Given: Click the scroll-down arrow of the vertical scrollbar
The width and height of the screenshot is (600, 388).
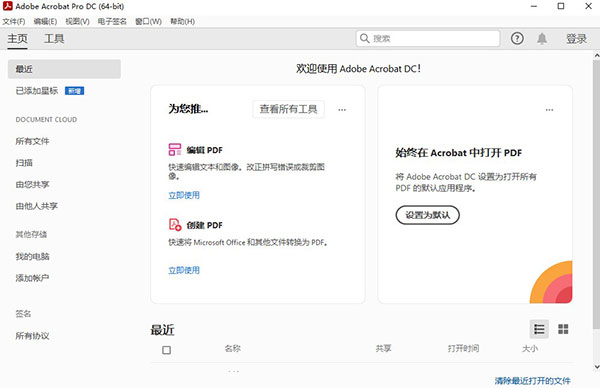Looking at the screenshot, I should coord(597,367).
